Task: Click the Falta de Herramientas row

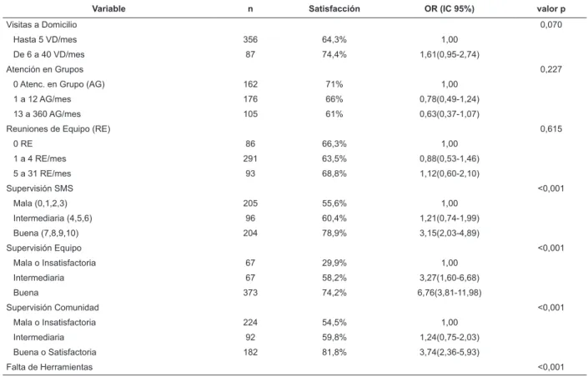Action: pos(294,367)
